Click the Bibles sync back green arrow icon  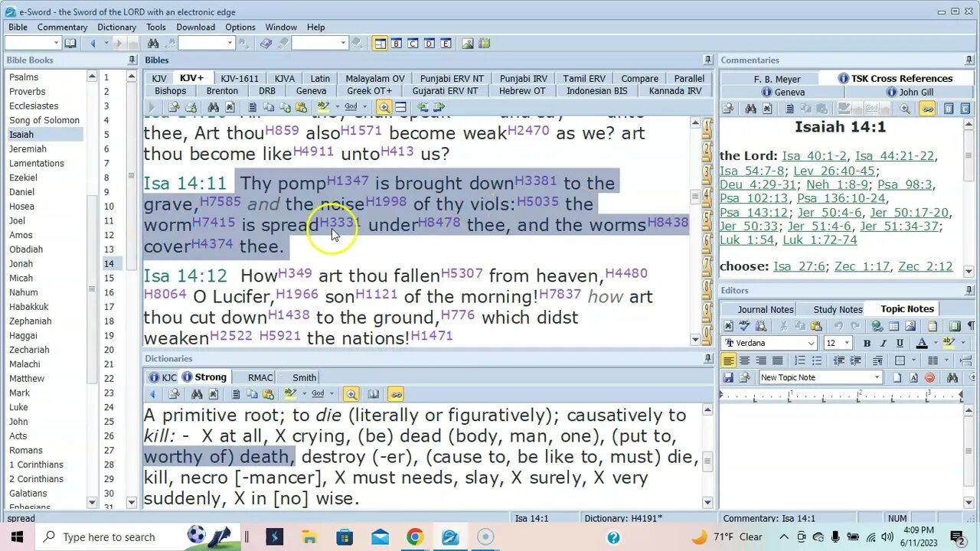pyautogui.click(x=423, y=107)
